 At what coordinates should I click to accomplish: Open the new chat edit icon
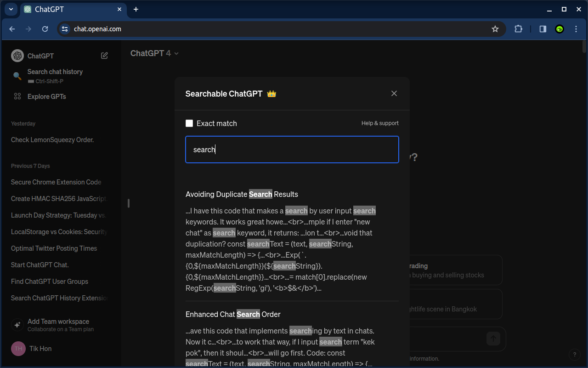(104, 56)
